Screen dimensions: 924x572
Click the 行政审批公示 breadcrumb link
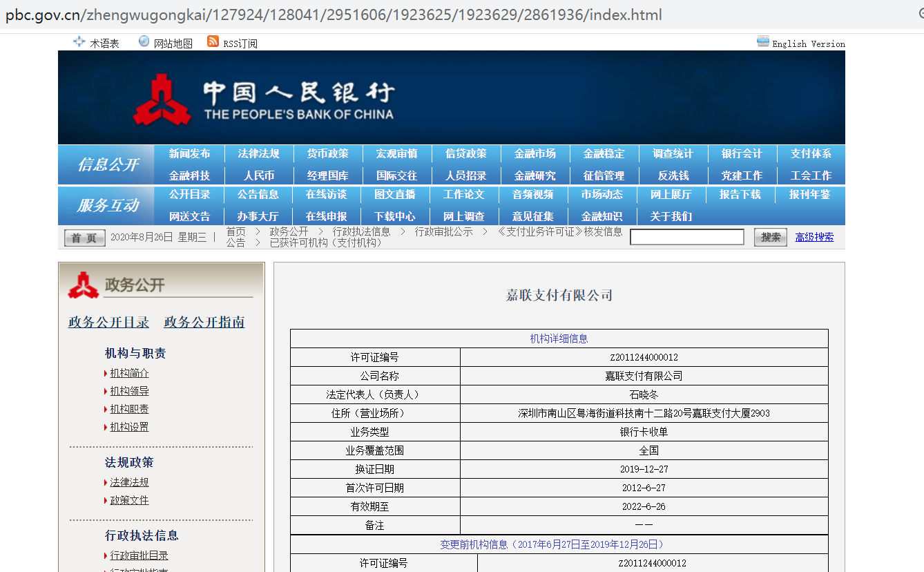(x=443, y=231)
